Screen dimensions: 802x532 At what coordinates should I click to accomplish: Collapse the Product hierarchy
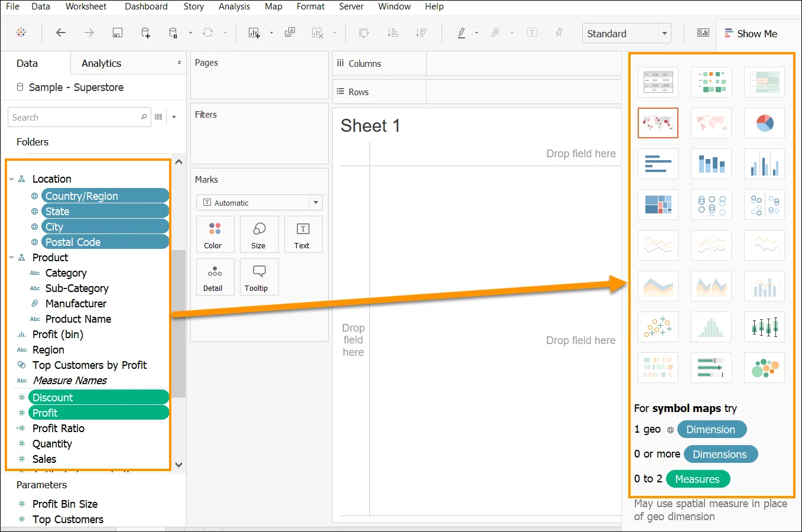(x=11, y=258)
